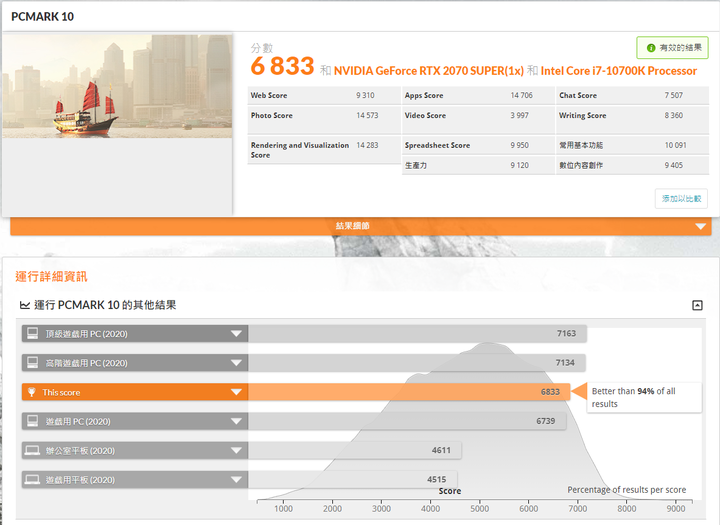The image size is (720, 525).
Task: Expand the 辦公室平板 (2020) dropdown arrow
Action: point(236,451)
